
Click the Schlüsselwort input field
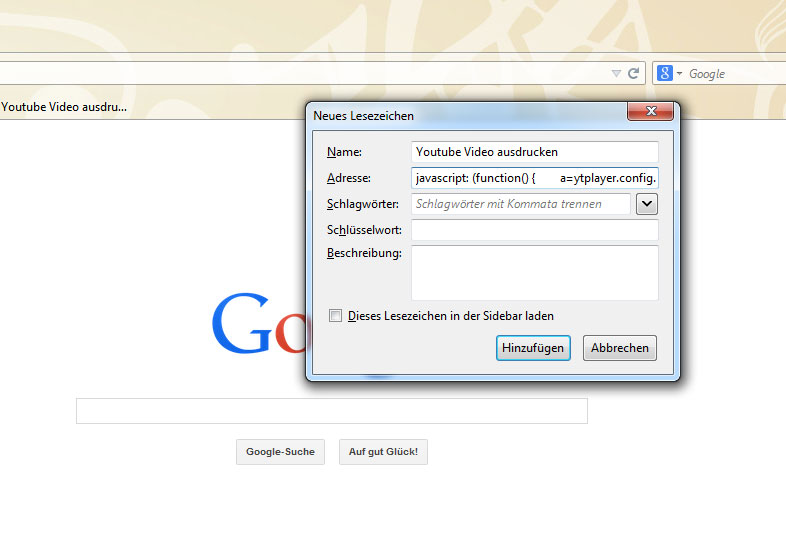[534, 230]
